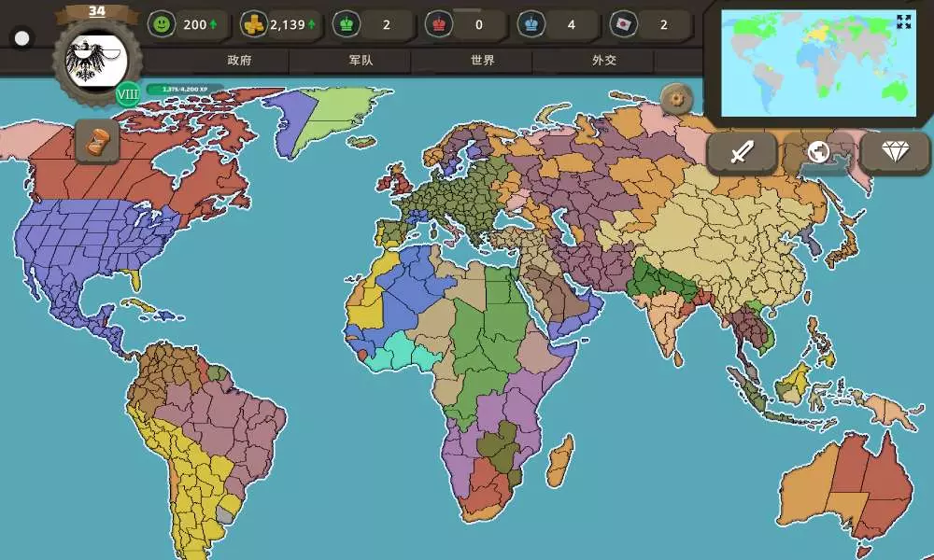Click the Japan flag counter
This screenshot has height=560, width=934.
[x=623, y=25]
